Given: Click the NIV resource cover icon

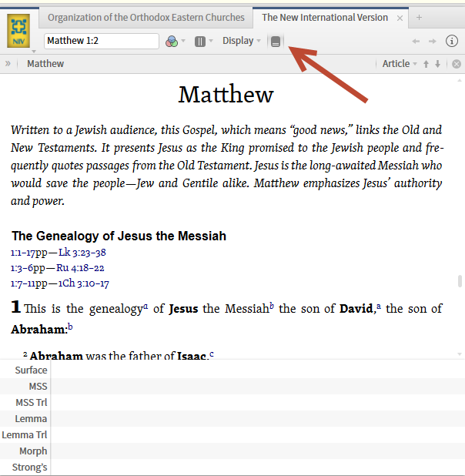Looking at the screenshot, I should 18,31.
